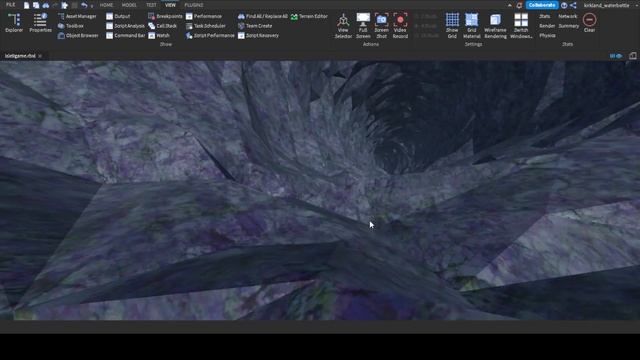Toggle Network stats
This screenshot has height=360, width=640.
(x=568, y=16)
